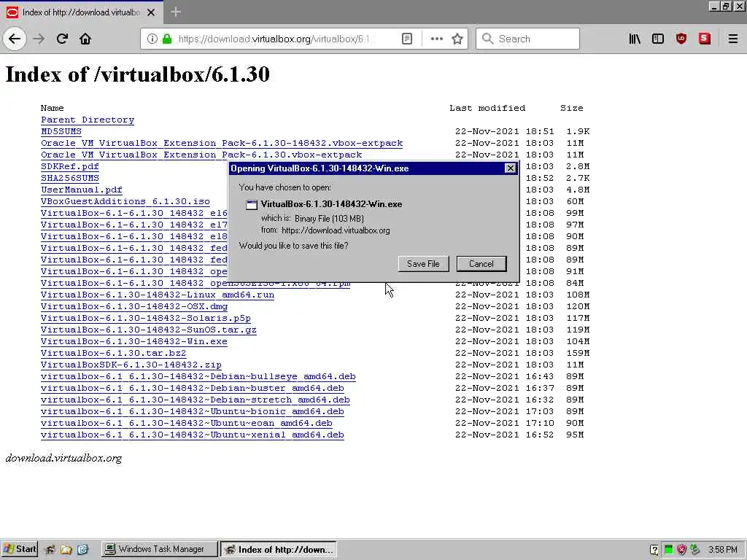Download VirtualBox-6.1.30-148432-SunOS.tar.gz
This screenshot has width=747, height=560.
tap(149, 330)
